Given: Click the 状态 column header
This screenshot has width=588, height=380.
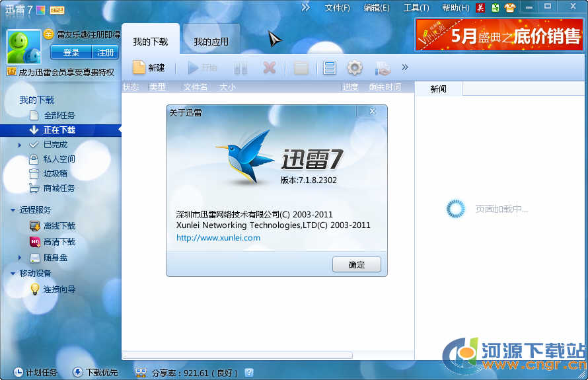Looking at the screenshot, I should point(131,87).
